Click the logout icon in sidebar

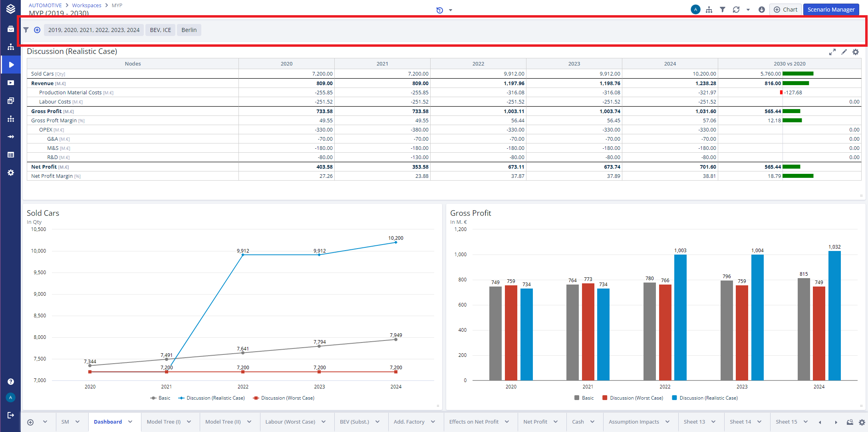(11, 415)
